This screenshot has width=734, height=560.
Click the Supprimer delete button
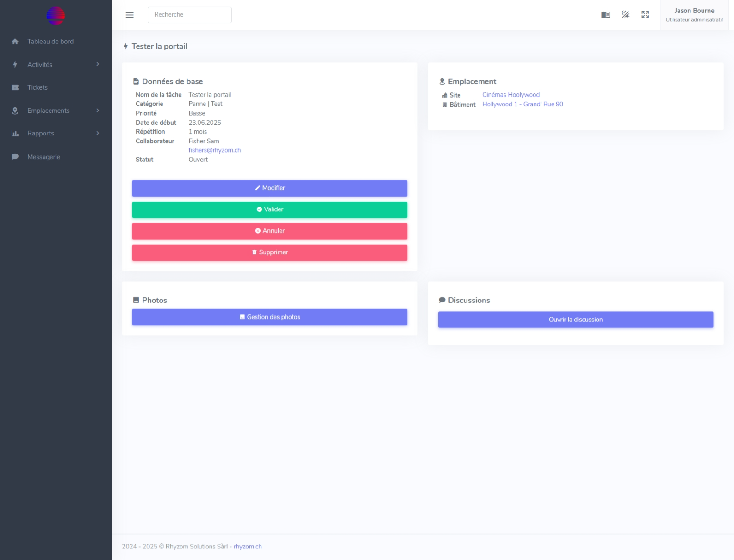coord(269,252)
